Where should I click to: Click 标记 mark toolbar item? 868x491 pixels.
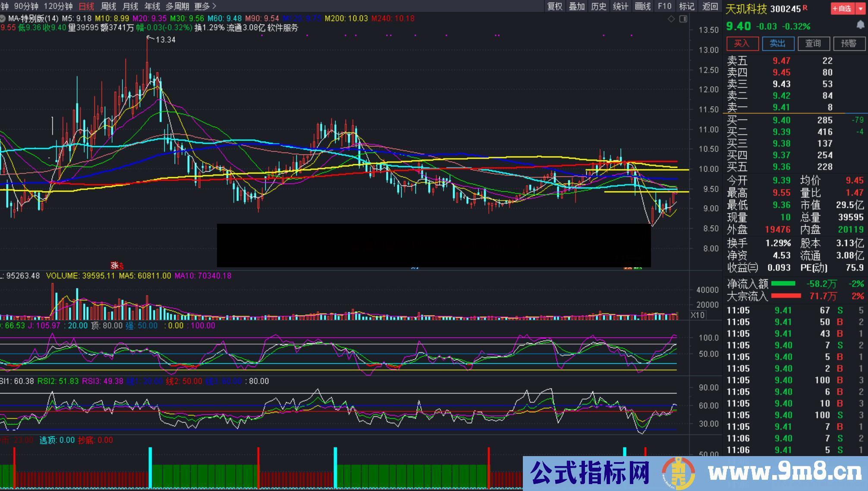687,6
